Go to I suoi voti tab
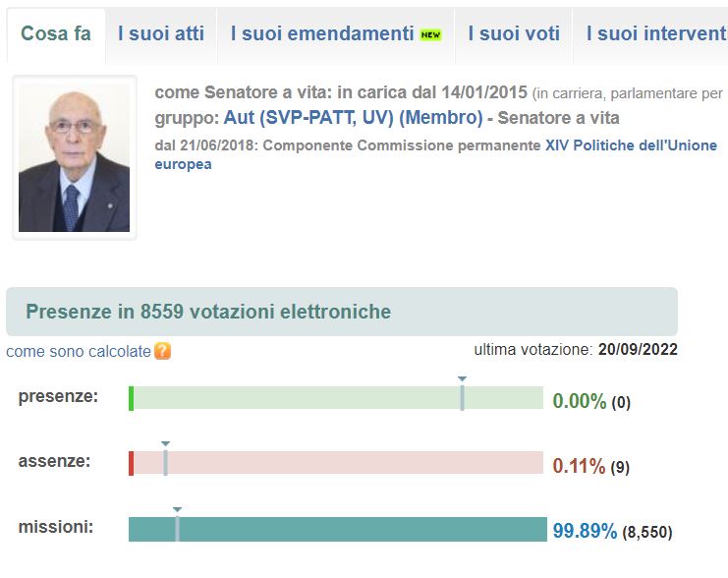The image size is (728, 578). point(514,33)
